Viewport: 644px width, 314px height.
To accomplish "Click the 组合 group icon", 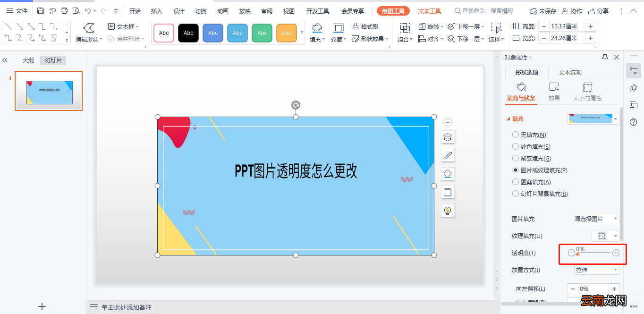I will click(x=405, y=28).
